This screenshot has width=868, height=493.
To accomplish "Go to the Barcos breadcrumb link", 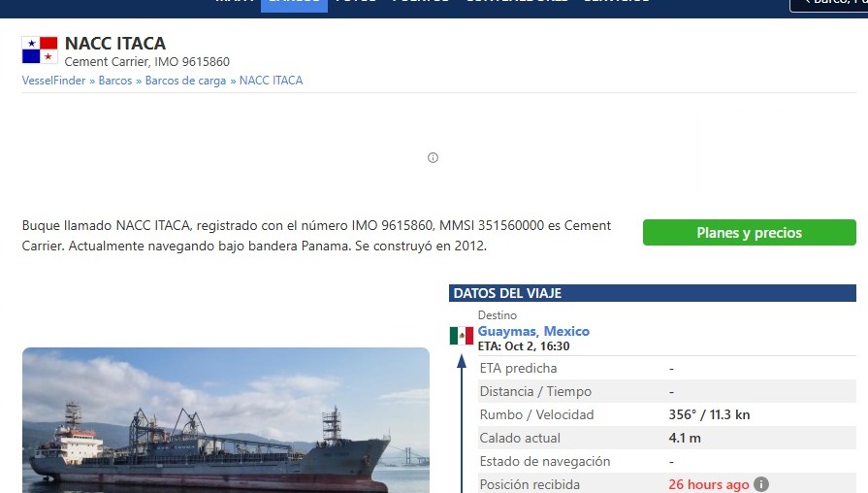I will point(115,81).
